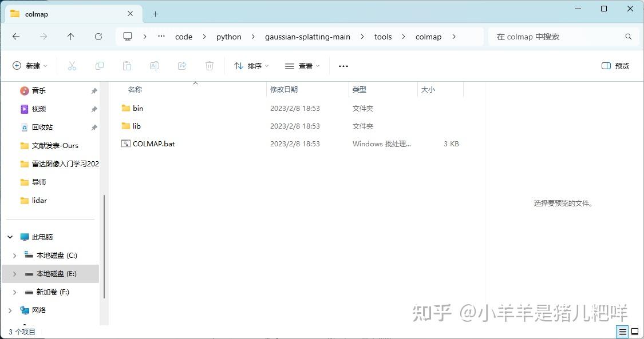Select the Rename icon in the toolbar

point(155,66)
